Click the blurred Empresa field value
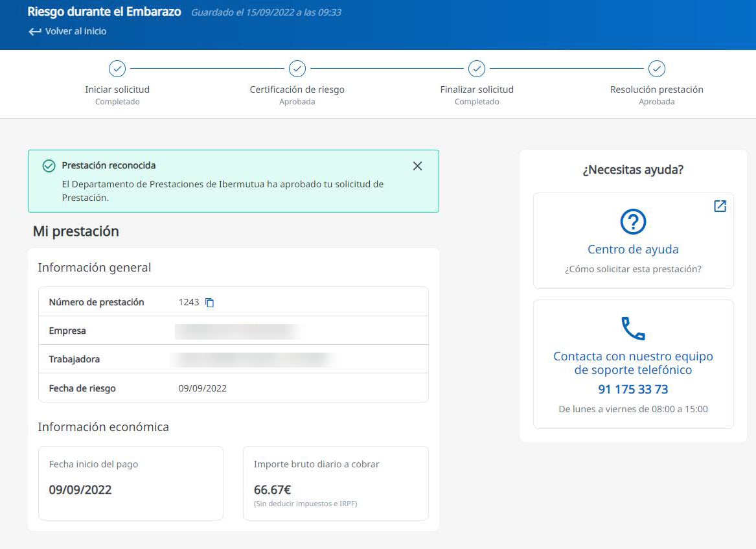The height and width of the screenshot is (549, 756). 236,331
